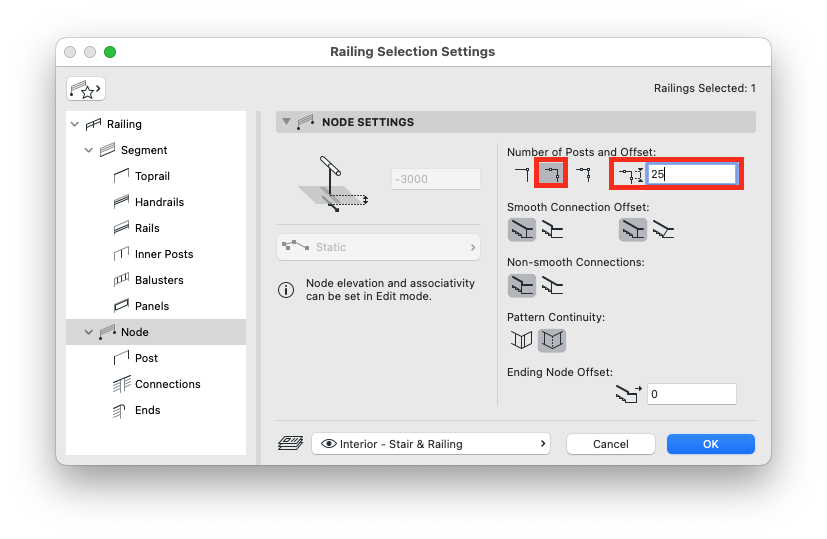Image resolution: width=827 pixels, height=539 pixels.
Task: Open the Static node type dropdown
Action: click(x=378, y=247)
